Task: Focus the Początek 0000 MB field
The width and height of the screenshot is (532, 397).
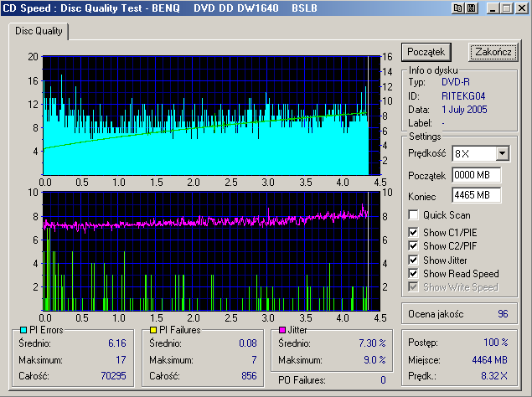Action: pyautogui.click(x=477, y=175)
